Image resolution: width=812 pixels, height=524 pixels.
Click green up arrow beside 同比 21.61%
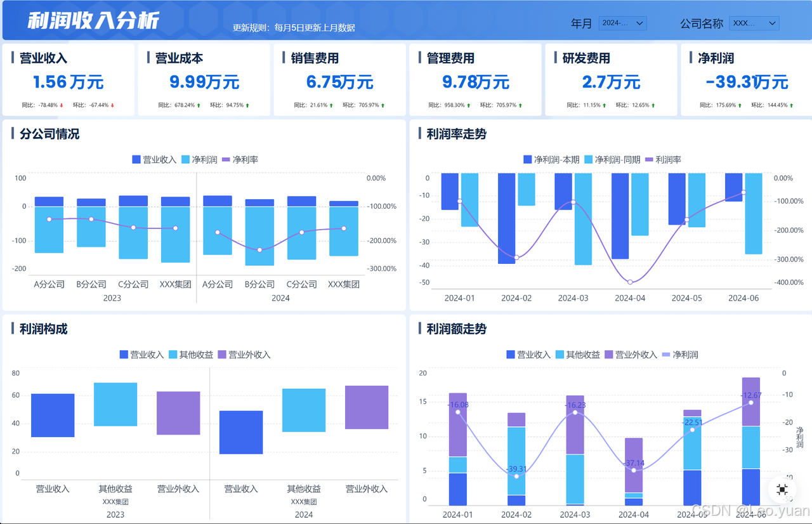332,105
